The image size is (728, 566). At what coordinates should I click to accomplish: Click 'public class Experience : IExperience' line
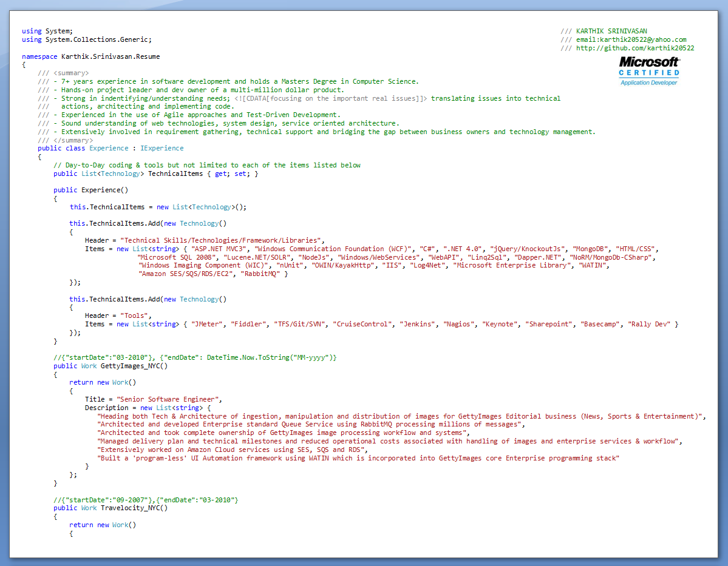click(x=111, y=148)
